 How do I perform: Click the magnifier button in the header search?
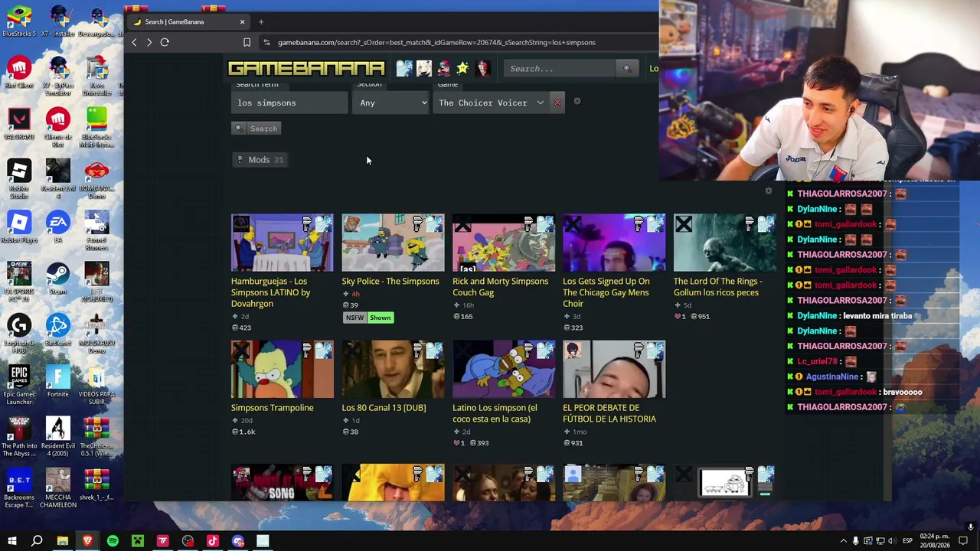(627, 69)
